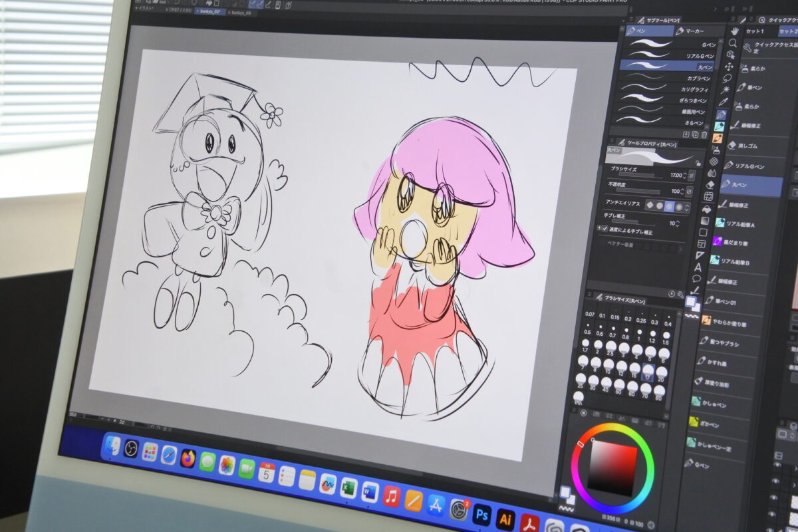Choose the カブラペン brush preset
The image size is (798, 532).
(x=665, y=78)
